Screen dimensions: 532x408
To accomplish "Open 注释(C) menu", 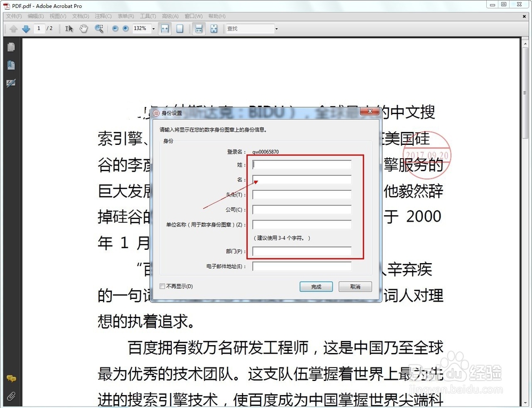I will [x=103, y=16].
